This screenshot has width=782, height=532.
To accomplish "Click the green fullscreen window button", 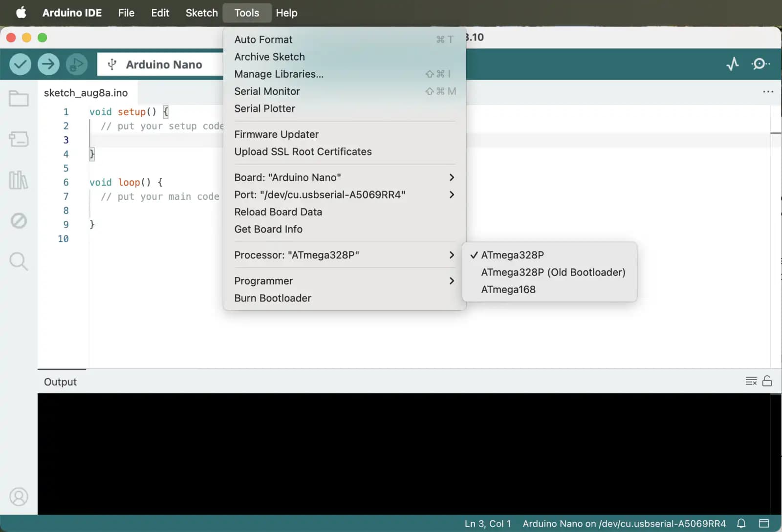I will tap(43, 38).
